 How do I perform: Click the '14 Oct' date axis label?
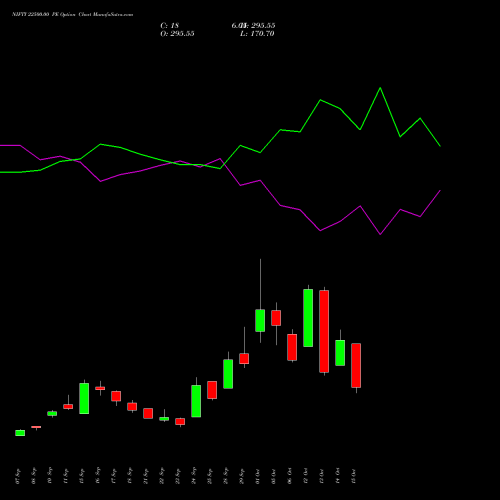[338, 476]
